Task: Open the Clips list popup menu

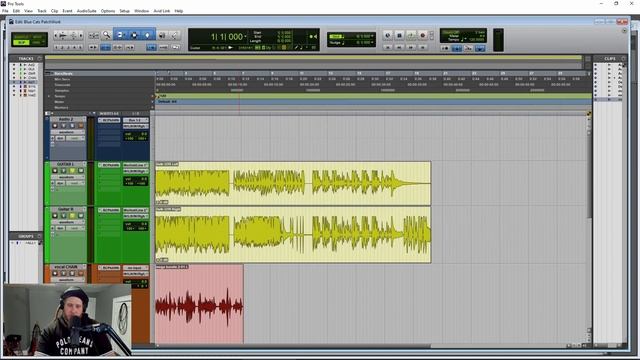Action: [623, 58]
